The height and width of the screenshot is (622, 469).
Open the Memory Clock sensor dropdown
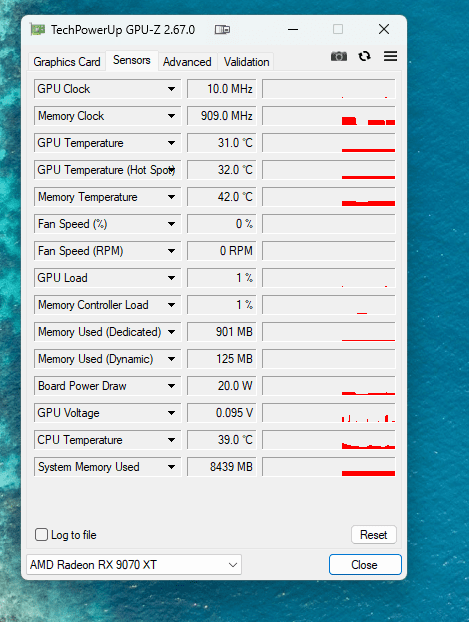tap(171, 116)
